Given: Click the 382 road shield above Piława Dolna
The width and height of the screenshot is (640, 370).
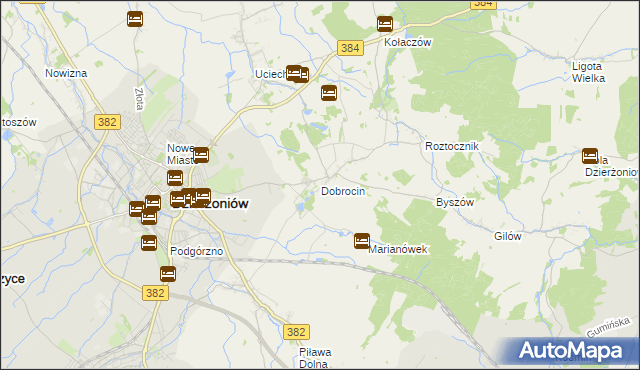Looking at the screenshot, I should pos(296,332).
